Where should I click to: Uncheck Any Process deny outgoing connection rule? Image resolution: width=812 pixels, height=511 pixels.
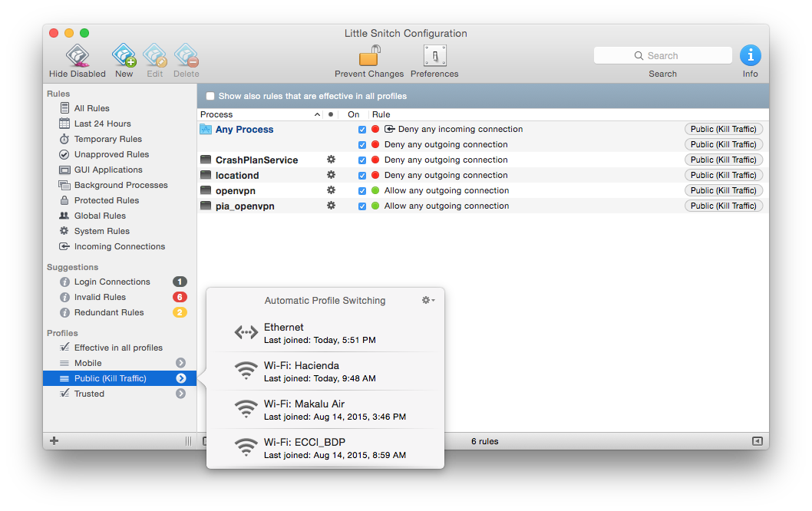tap(362, 145)
